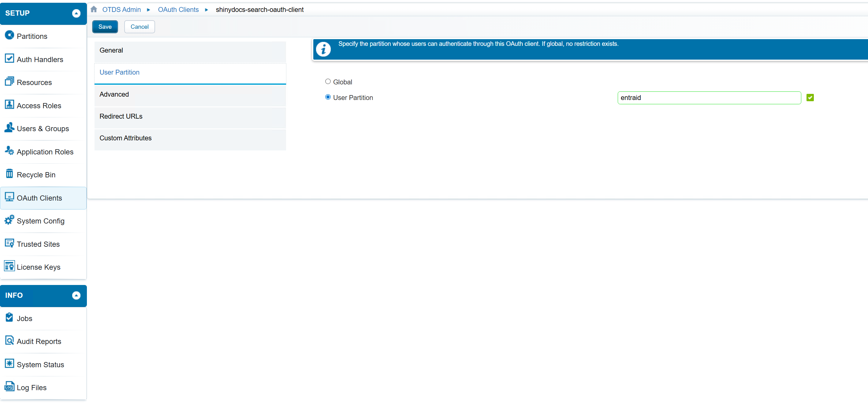Click the Users & Groups people icon

9,128
